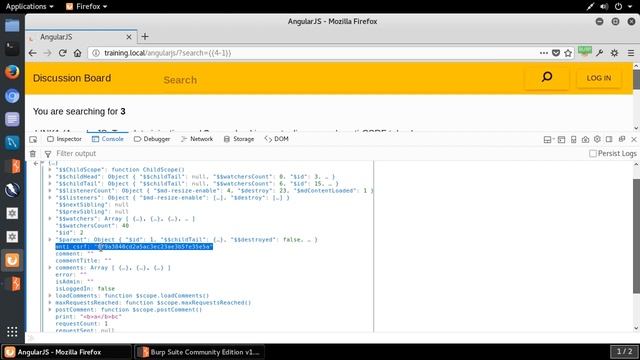Screen dimensions: 640x360
Task: Click the highlighted anti_csrf token line
Action: pos(134,247)
